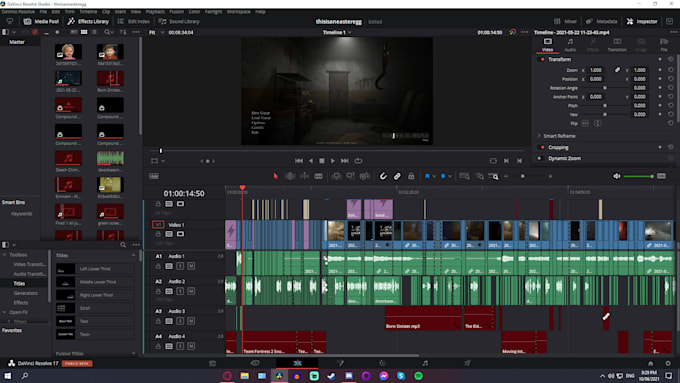Jump to the last frame
680x383 pixels.
344,160
